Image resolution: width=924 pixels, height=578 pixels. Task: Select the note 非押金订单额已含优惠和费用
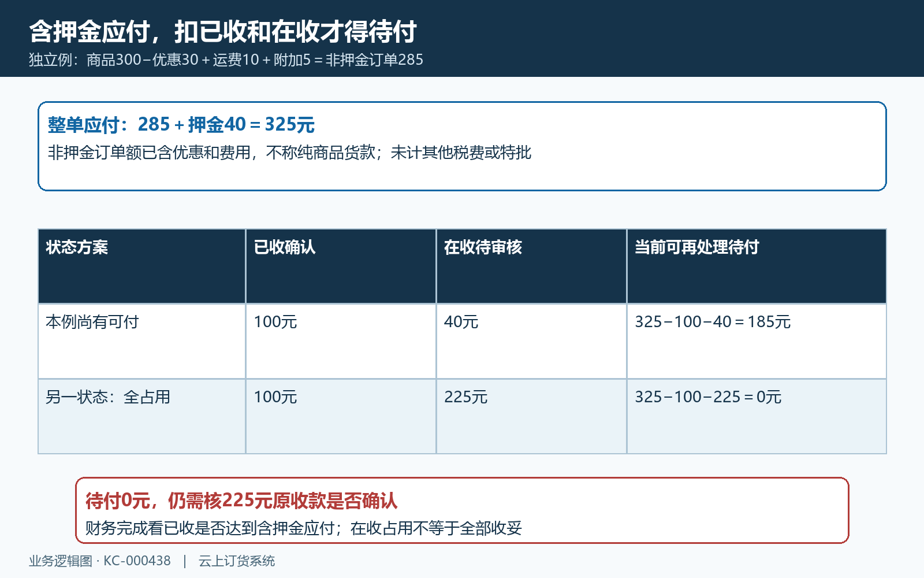coord(289,153)
